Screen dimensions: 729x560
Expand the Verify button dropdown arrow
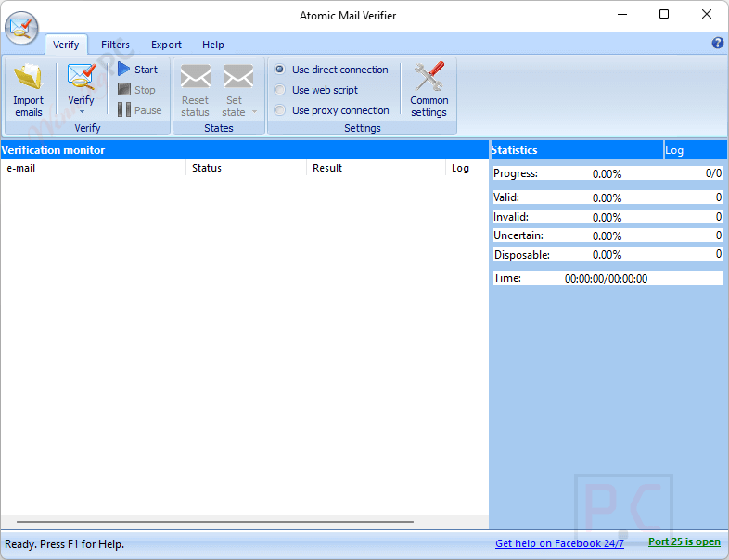[x=82, y=112]
